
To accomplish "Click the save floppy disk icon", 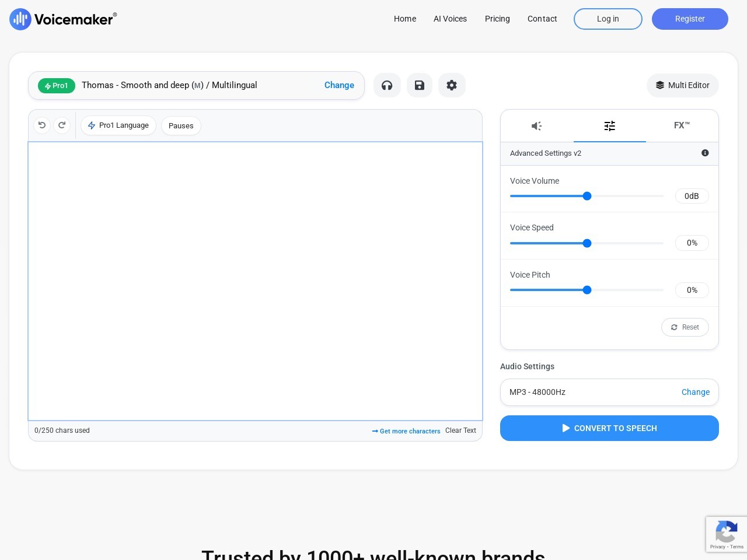I will 420,85.
